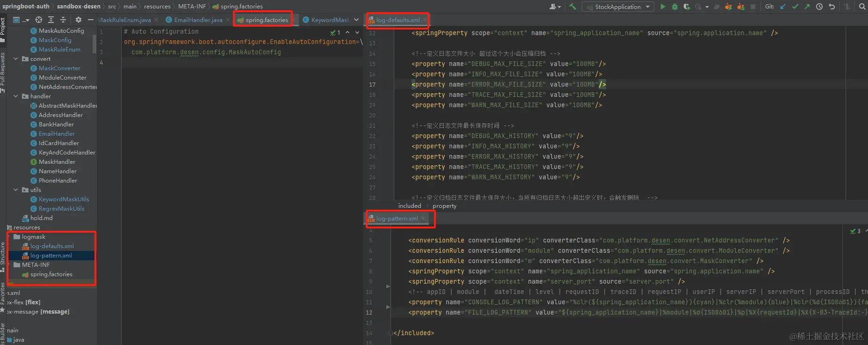Viewport: 868px width, 345px height.
Task: Open MaskAutoConfig class in tree
Action: click(61, 30)
